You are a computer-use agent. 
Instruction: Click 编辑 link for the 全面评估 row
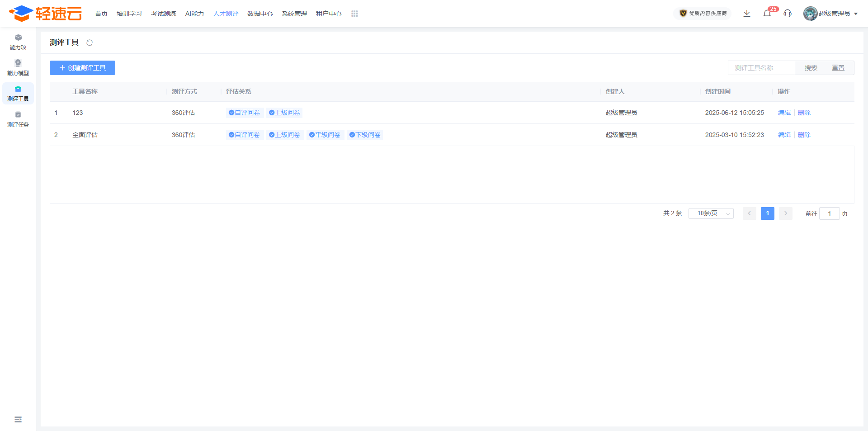pyautogui.click(x=784, y=135)
